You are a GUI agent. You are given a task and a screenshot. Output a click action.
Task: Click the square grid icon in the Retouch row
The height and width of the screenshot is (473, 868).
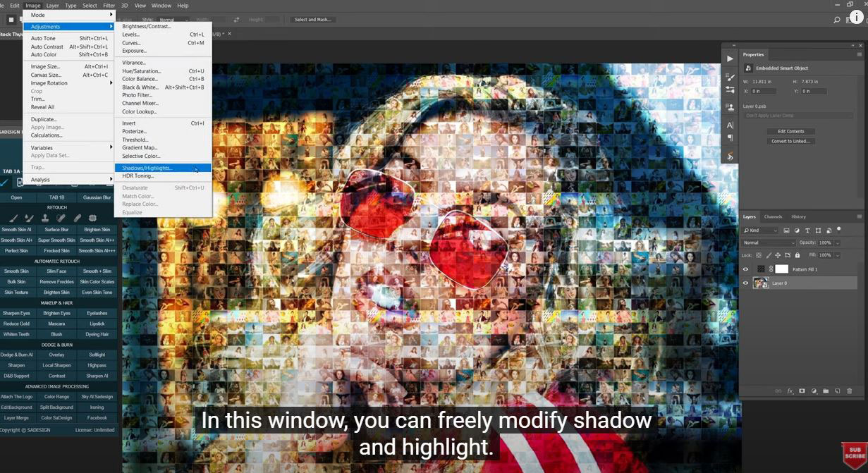pos(92,218)
